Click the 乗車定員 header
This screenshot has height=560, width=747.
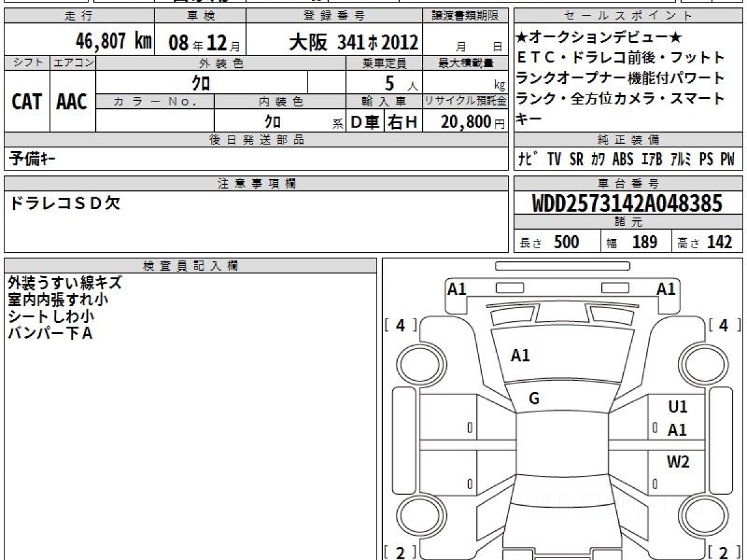click(384, 63)
